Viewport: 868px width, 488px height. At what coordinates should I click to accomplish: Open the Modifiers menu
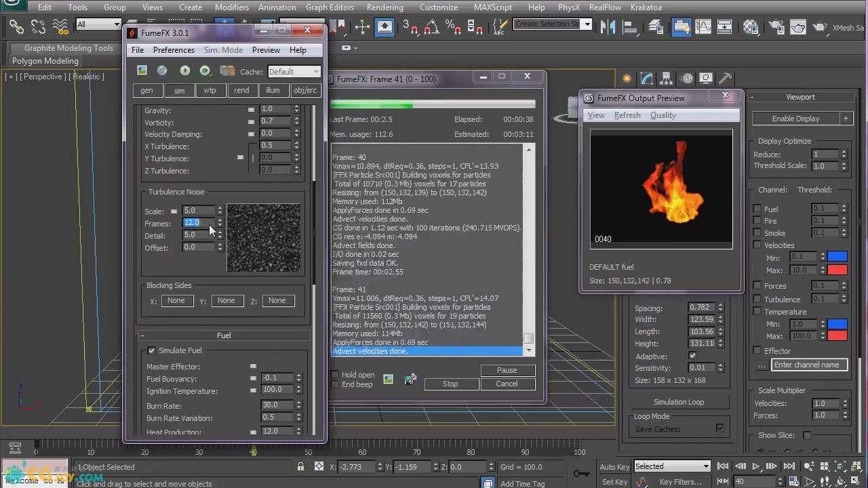tap(232, 7)
